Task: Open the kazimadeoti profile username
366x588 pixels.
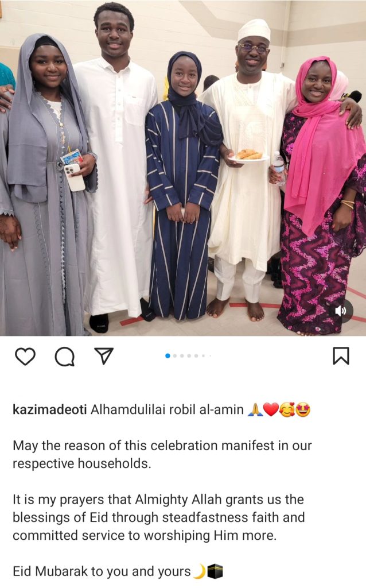Action: 50,409
